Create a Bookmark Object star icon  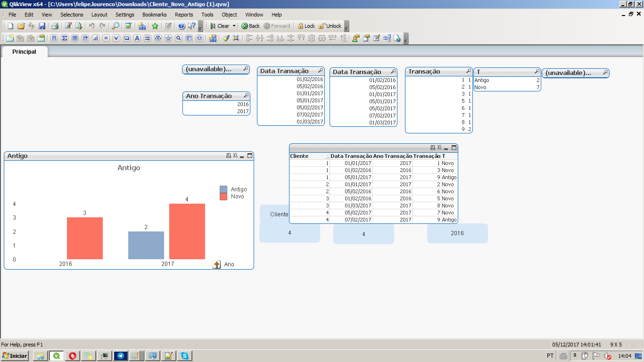point(168,38)
